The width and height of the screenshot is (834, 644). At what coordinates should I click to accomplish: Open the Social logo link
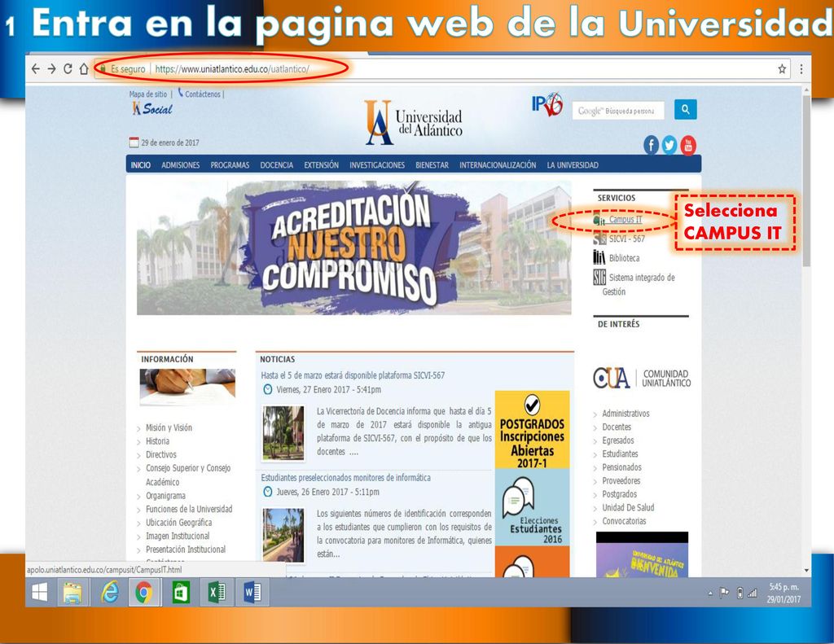tap(152, 108)
